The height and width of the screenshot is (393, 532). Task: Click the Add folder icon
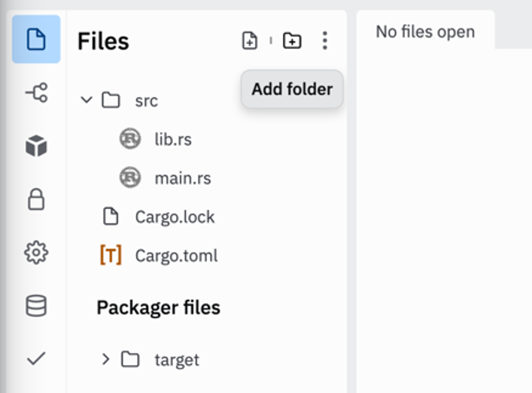pos(292,41)
